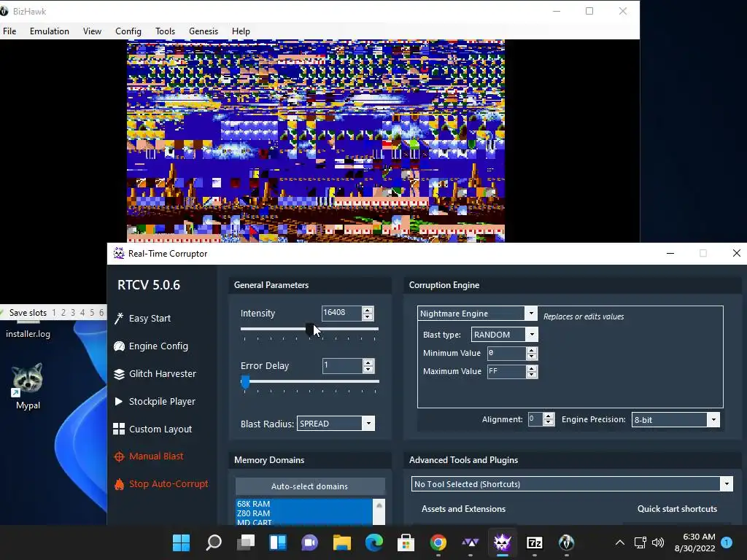The height and width of the screenshot is (560, 747).
Task: Click the Error Delay slider handle
Action: pos(245,381)
